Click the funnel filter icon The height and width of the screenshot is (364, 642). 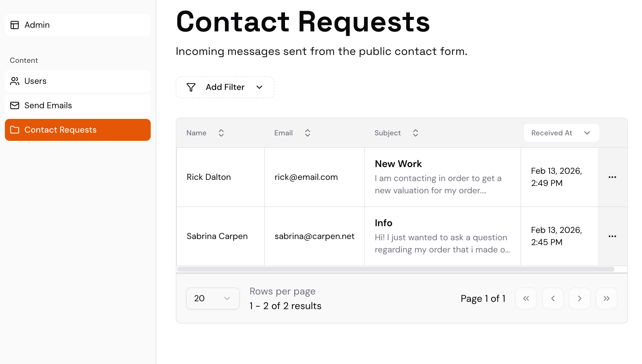(x=191, y=87)
